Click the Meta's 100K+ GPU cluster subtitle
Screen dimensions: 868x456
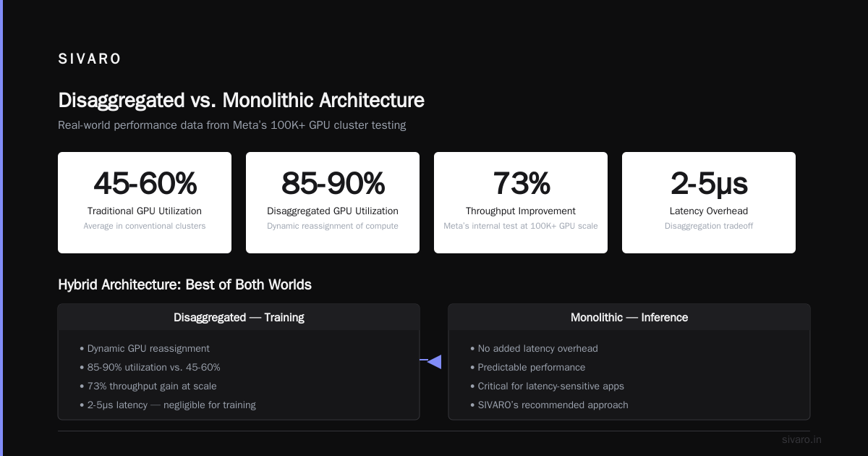(x=231, y=125)
